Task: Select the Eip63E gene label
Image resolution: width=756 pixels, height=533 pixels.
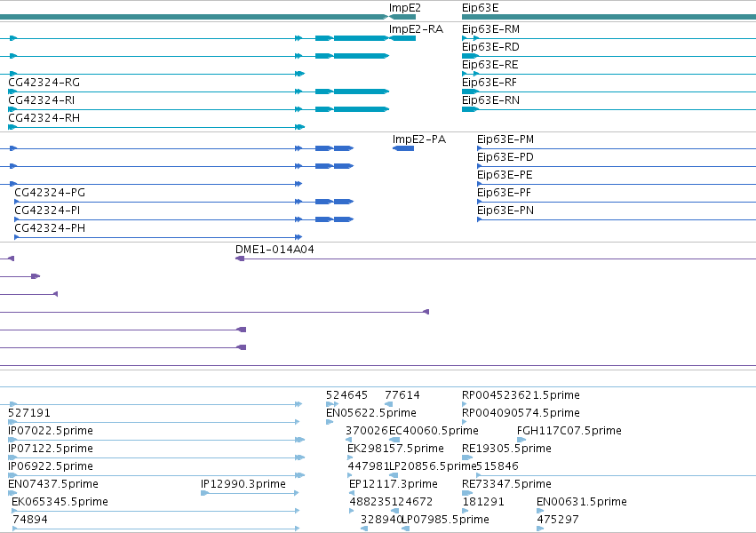Action: pyautogui.click(x=480, y=8)
